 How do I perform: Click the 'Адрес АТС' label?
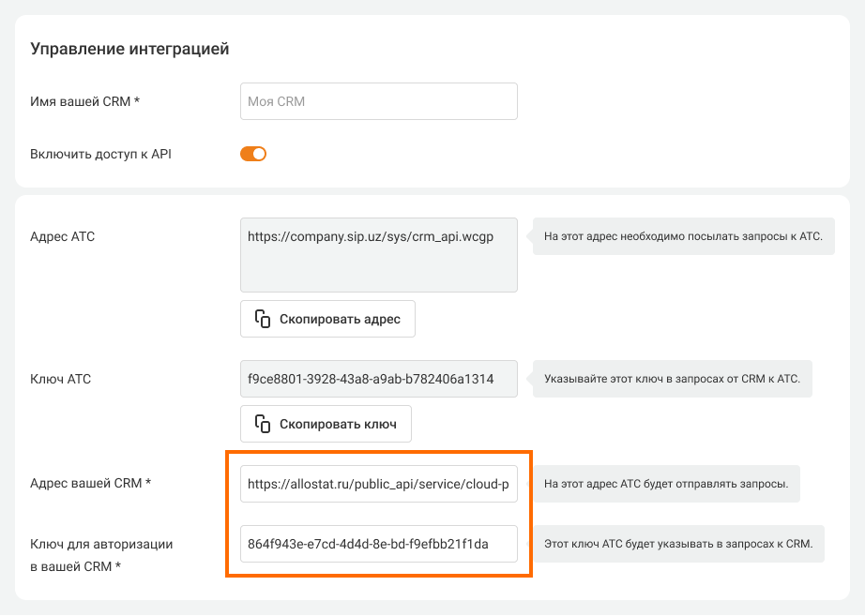point(63,236)
